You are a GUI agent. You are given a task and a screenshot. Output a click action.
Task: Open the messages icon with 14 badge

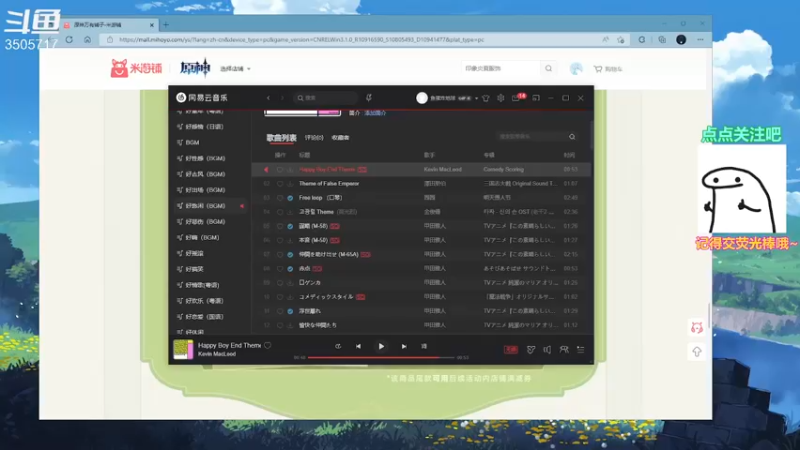[x=517, y=97]
